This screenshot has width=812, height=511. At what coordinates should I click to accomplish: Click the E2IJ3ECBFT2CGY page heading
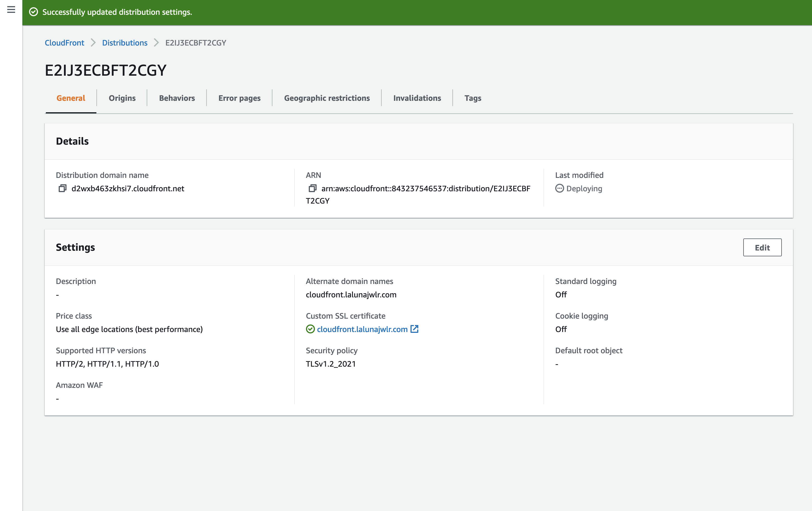tap(106, 70)
